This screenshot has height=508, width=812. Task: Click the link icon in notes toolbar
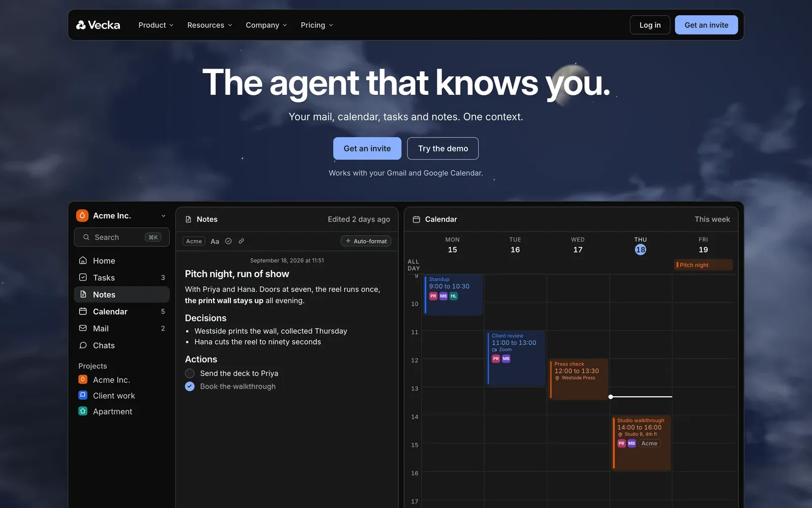[x=242, y=241]
